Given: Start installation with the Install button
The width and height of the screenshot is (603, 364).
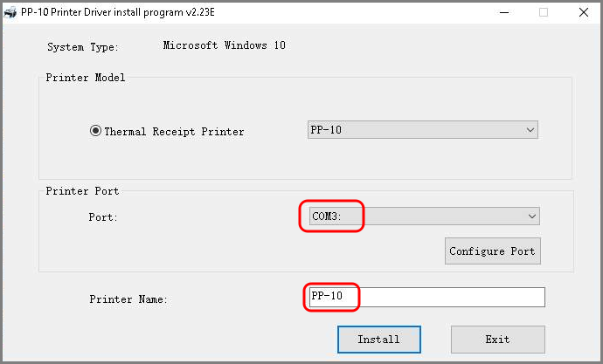Looking at the screenshot, I should coord(379,339).
